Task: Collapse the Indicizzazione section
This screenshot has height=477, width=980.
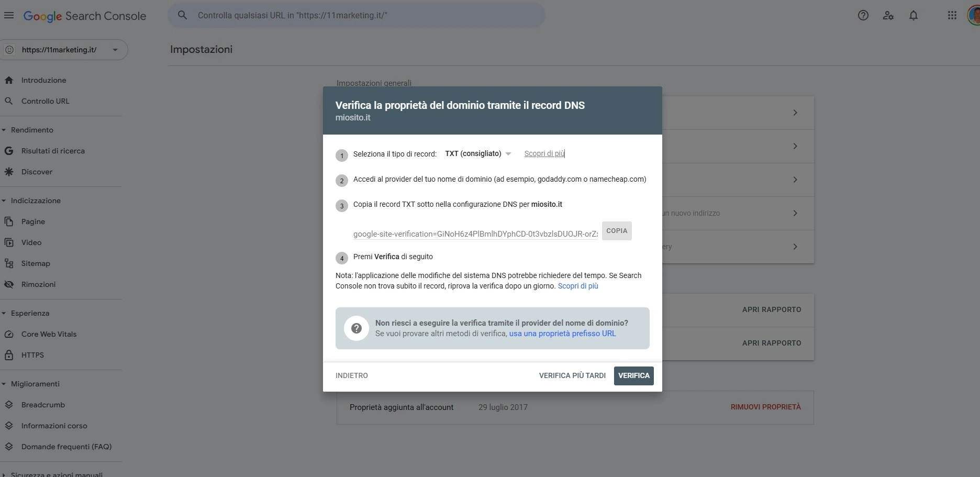Action: 4,201
